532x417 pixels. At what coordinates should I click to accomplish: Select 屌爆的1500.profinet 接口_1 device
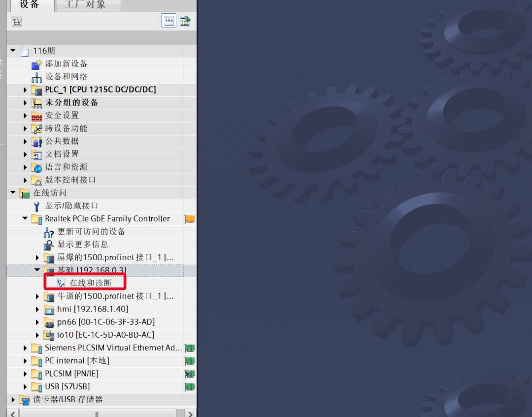[115, 257]
